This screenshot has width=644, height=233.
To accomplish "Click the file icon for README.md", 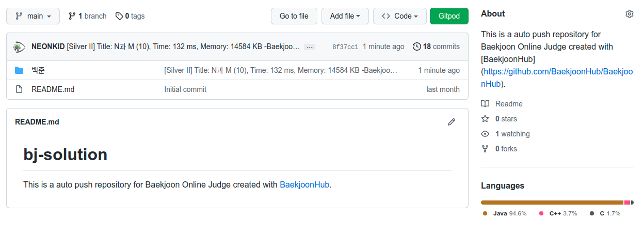I will [x=19, y=89].
